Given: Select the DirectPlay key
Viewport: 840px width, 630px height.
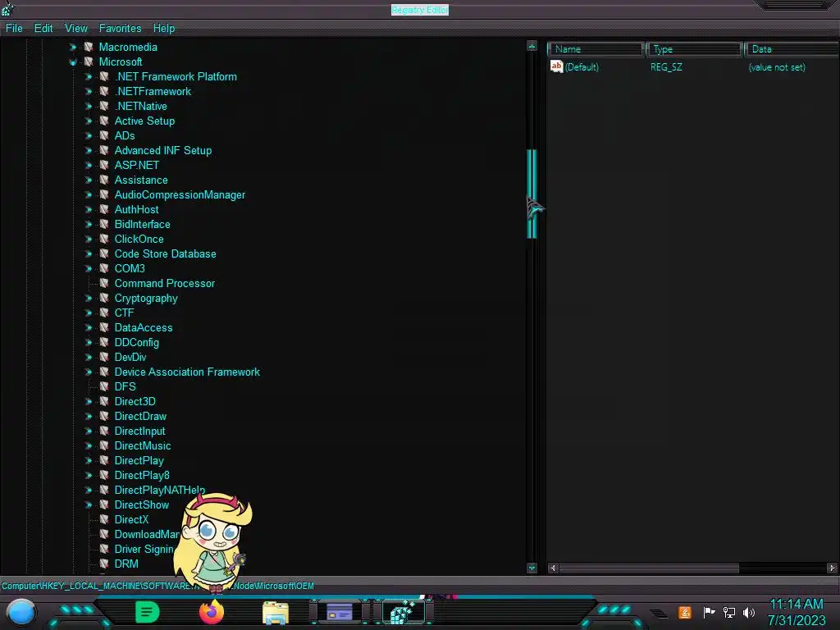Looking at the screenshot, I should [139, 460].
